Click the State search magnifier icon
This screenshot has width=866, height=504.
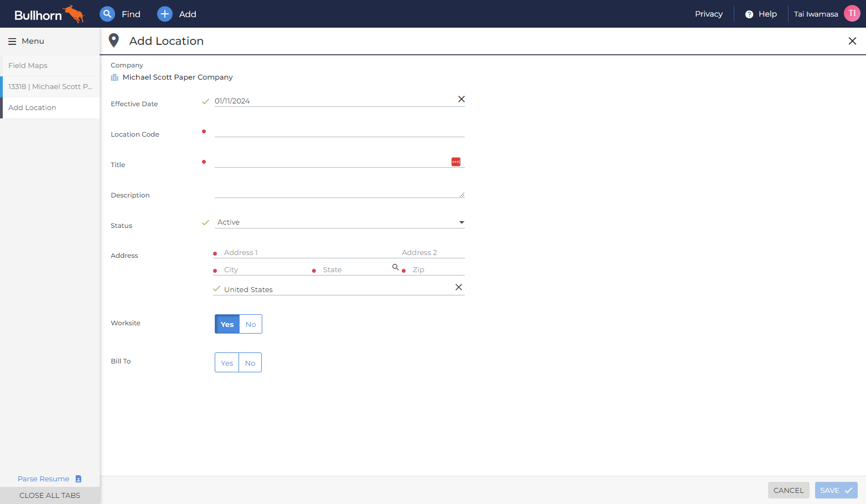(396, 267)
